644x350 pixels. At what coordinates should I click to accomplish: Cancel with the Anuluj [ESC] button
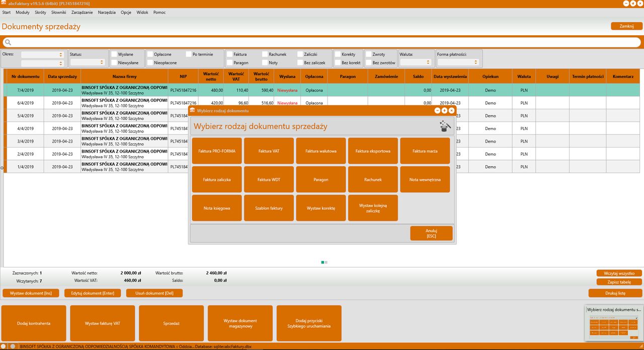pos(431,233)
